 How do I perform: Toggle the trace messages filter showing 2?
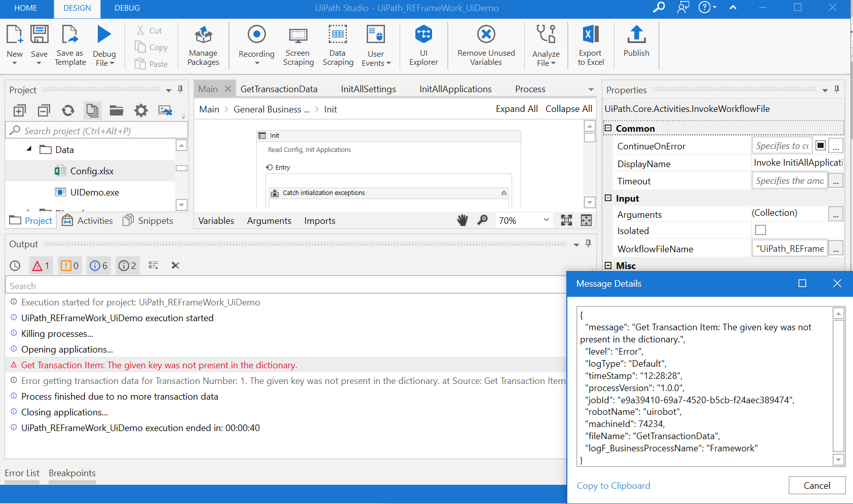pyautogui.click(x=127, y=265)
